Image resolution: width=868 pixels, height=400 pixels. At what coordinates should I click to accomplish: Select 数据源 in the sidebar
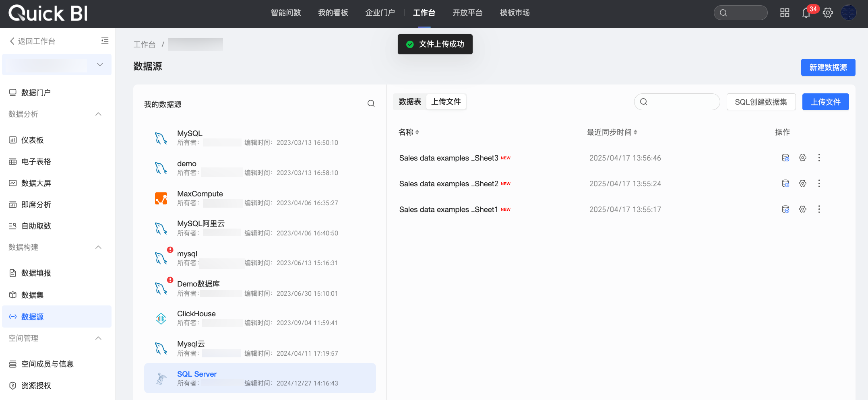(57, 317)
